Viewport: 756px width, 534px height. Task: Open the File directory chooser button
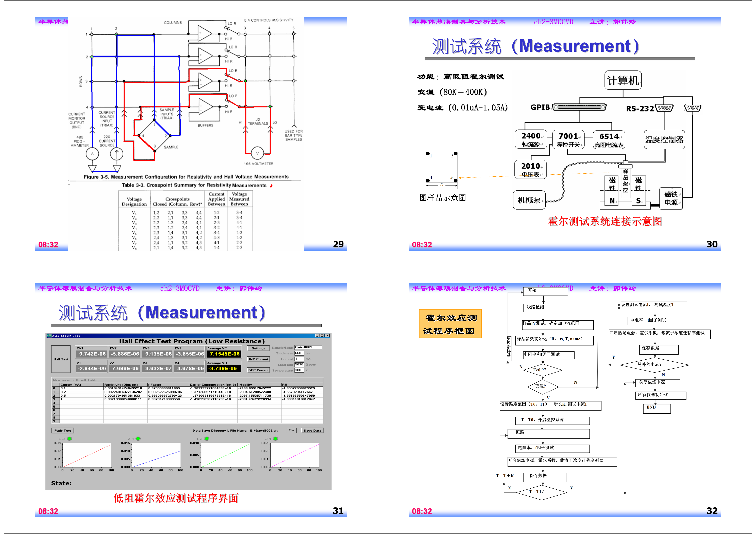coord(291,430)
